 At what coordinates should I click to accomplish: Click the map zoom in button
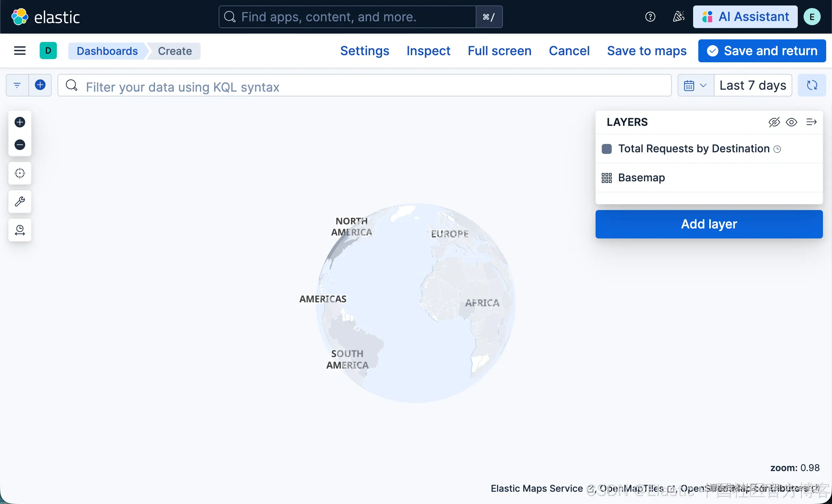(20, 122)
